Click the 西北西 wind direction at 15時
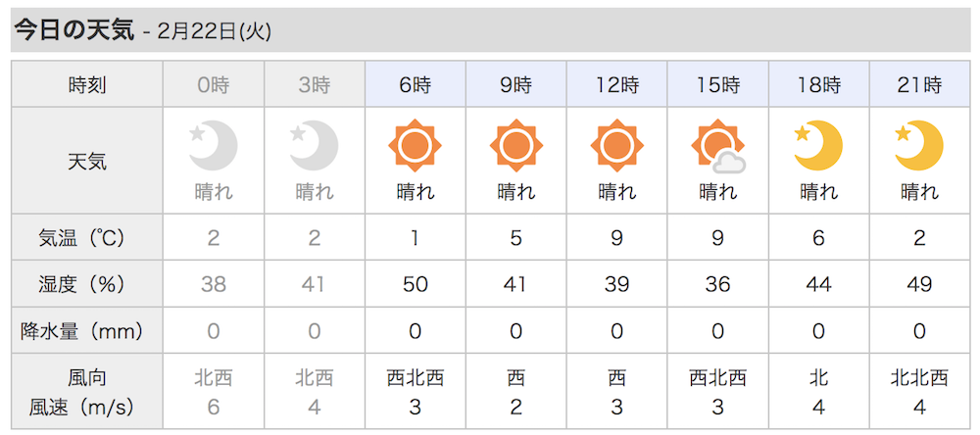Screen dimensions: 980x435 tap(717, 377)
